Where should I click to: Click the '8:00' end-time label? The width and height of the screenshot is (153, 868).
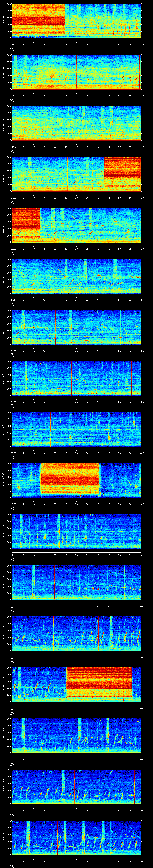click(141, 351)
